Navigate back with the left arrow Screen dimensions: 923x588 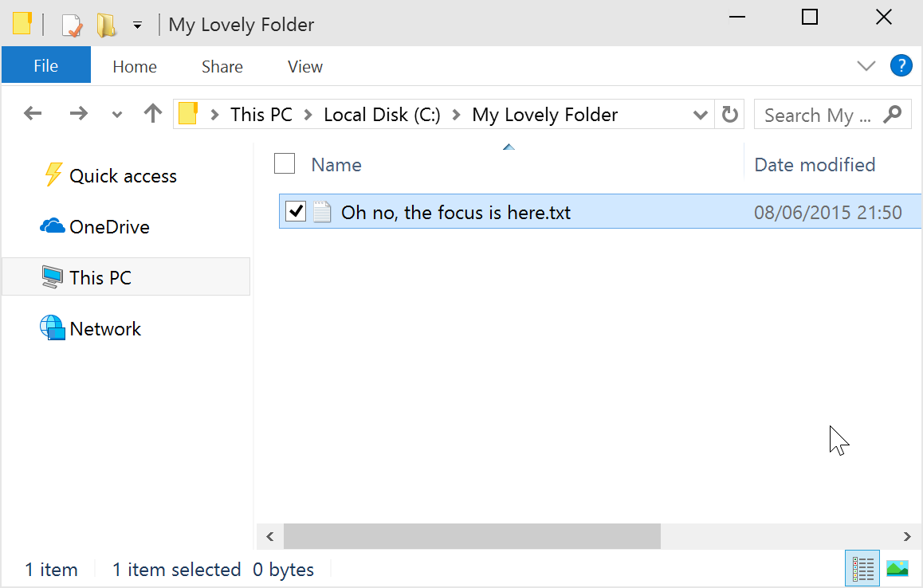(x=33, y=114)
